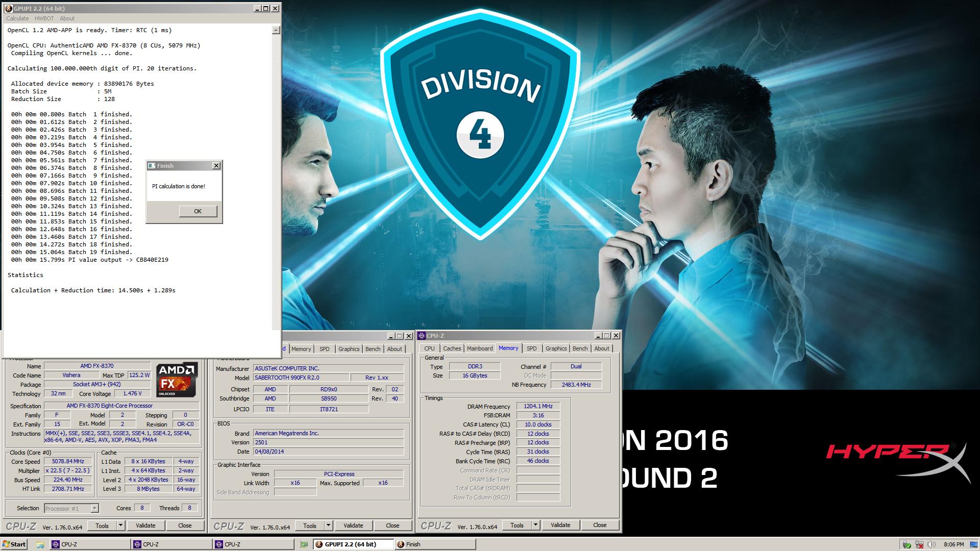Click the volume speaker tray icon

click(x=932, y=544)
